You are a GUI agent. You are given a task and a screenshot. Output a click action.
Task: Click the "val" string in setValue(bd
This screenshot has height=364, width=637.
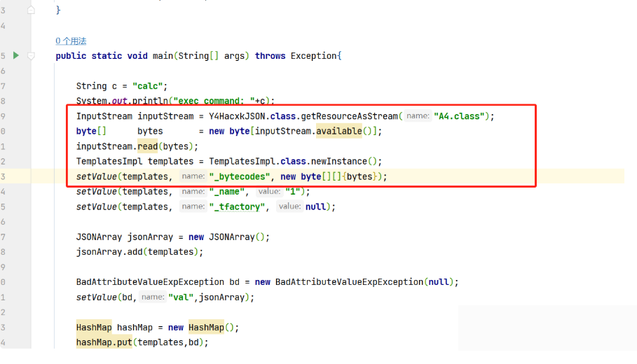click(x=181, y=297)
